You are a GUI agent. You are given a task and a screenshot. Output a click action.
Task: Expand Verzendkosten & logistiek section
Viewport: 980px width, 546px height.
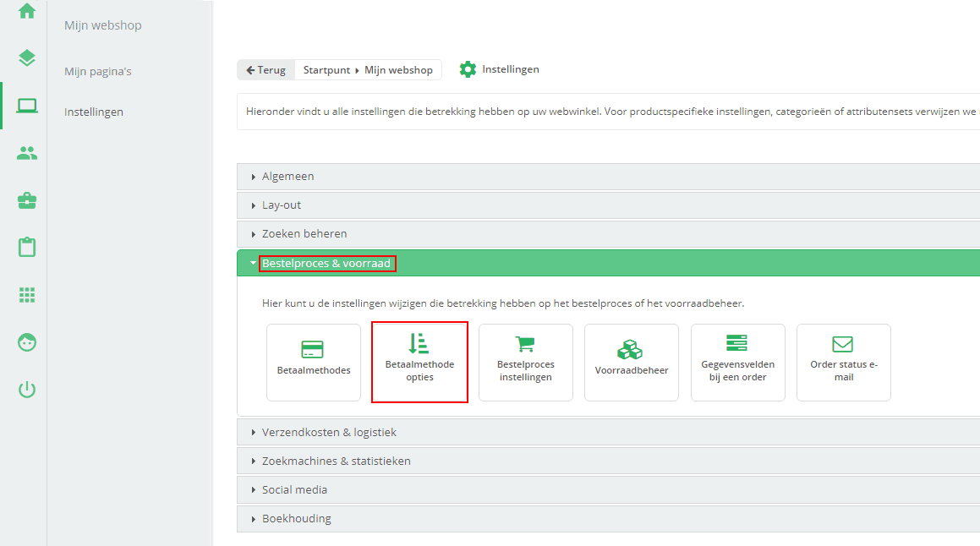pyautogui.click(x=329, y=433)
